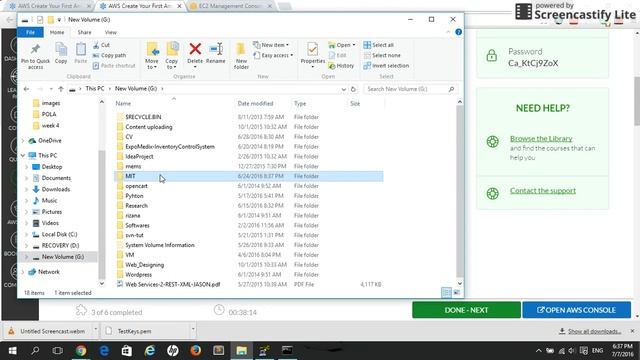The image size is (640, 360).
Task: Create a New folder
Action: click(241, 56)
